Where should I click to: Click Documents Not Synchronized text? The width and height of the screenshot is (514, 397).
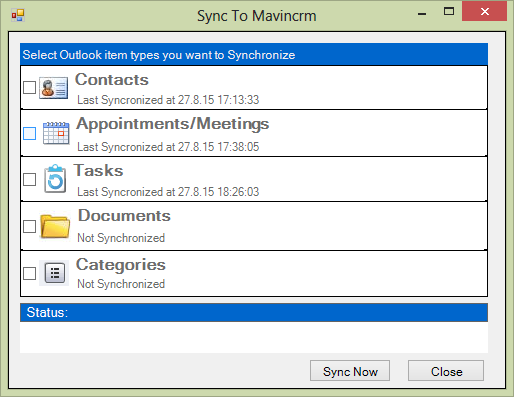[x=121, y=238]
